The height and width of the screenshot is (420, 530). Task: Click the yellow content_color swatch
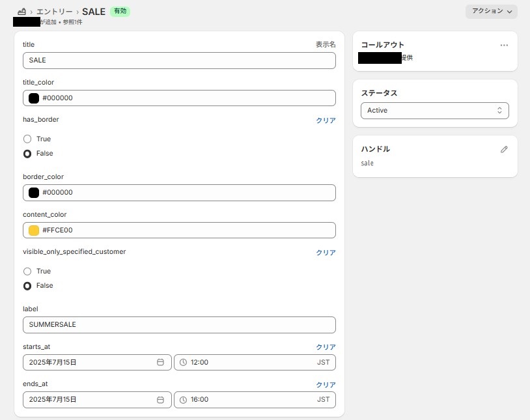pos(34,230)
